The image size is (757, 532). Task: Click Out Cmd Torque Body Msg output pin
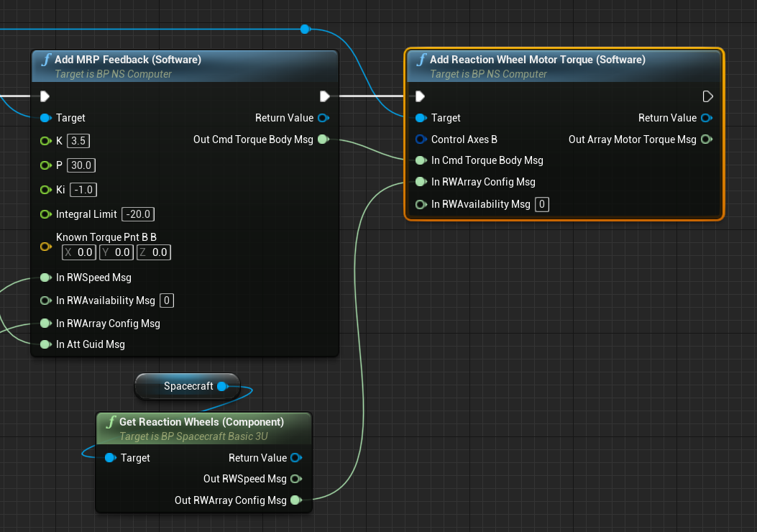[323, 139]
